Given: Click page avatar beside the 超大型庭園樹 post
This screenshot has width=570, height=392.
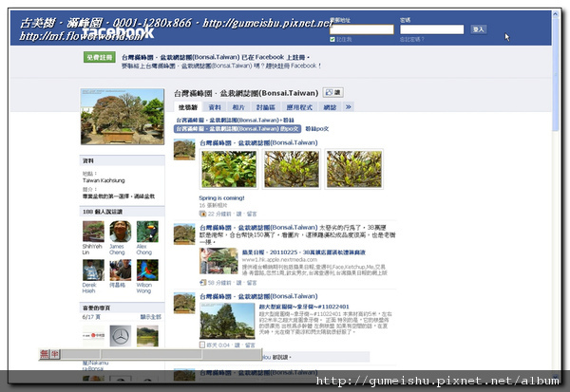Looking at the screenshot, I should 184,303.
